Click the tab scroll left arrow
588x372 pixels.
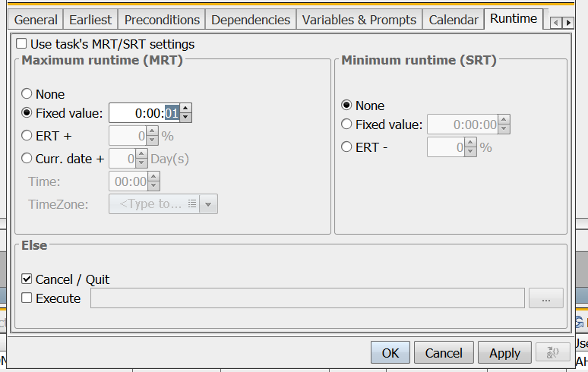coord(556,23)
